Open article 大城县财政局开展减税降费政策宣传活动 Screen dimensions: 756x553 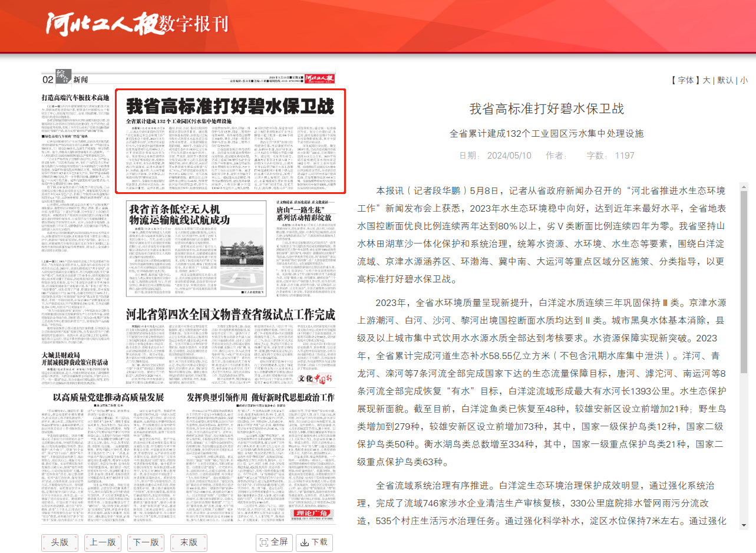point(75,358)
